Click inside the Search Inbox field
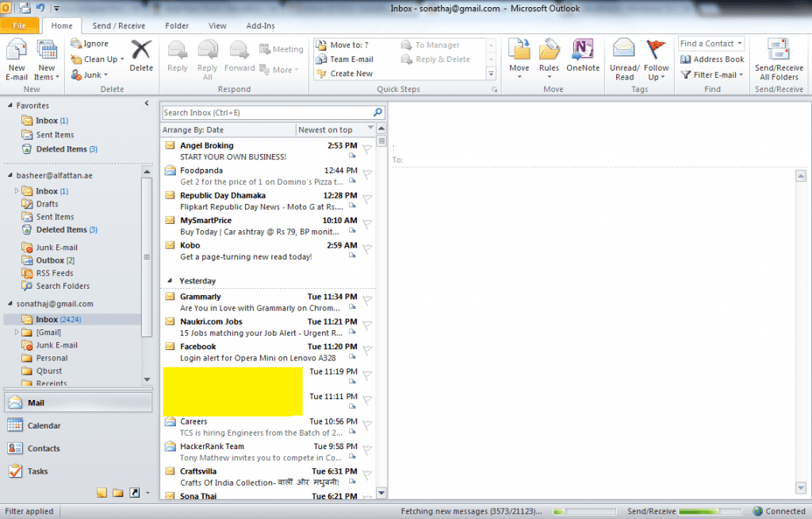 [262, 113]
